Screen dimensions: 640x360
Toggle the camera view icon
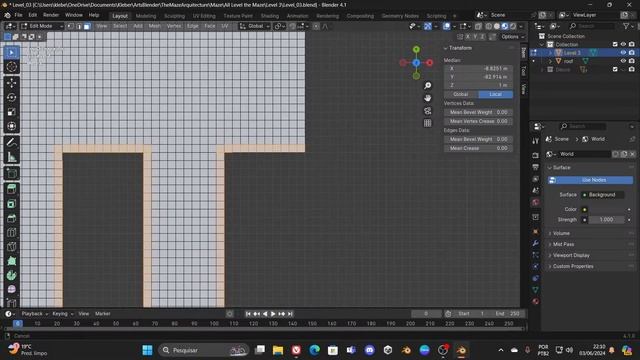click(427, 111)
